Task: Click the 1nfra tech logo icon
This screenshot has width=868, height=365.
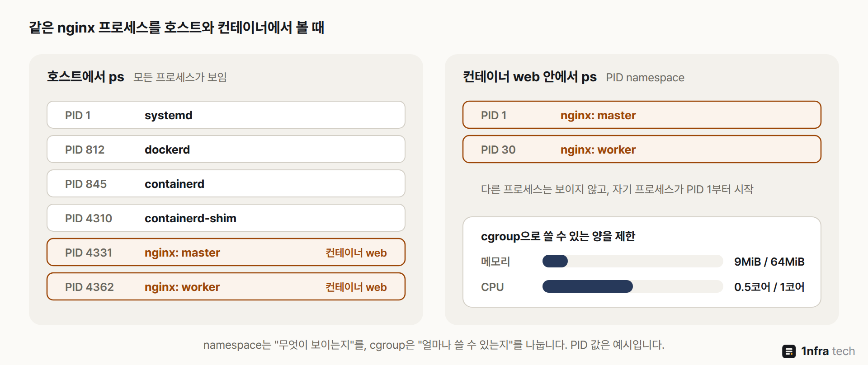Action: pyautogui.click(x=789, y=351)
